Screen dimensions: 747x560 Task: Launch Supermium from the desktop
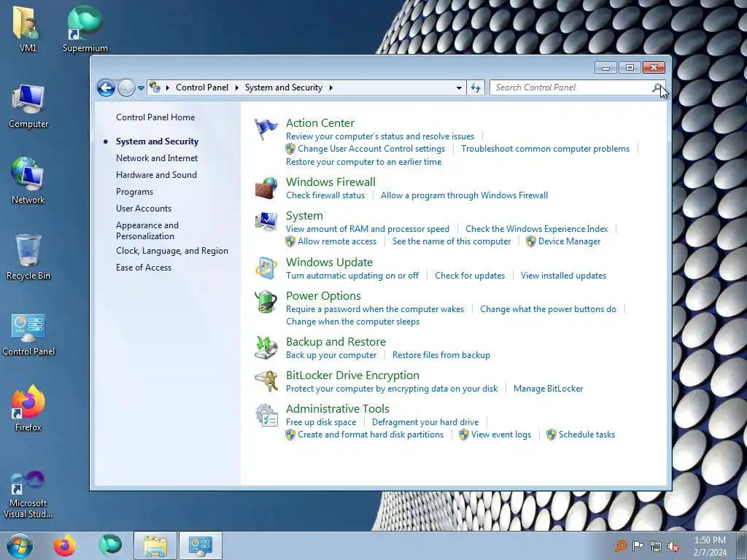[x=85, y=28]
